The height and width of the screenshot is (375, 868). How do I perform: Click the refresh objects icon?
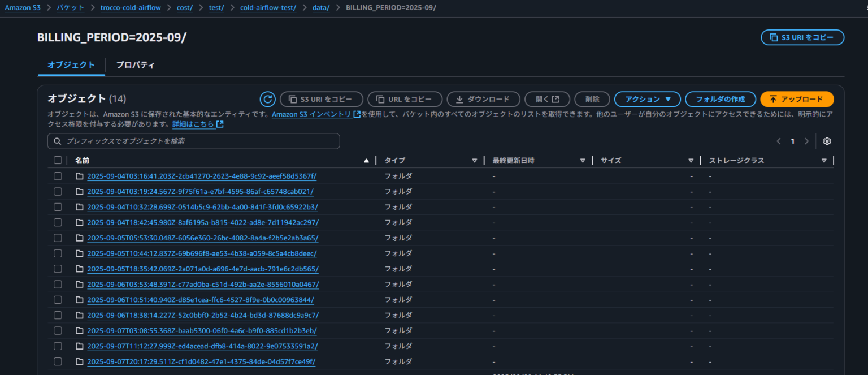coord(267,100)
